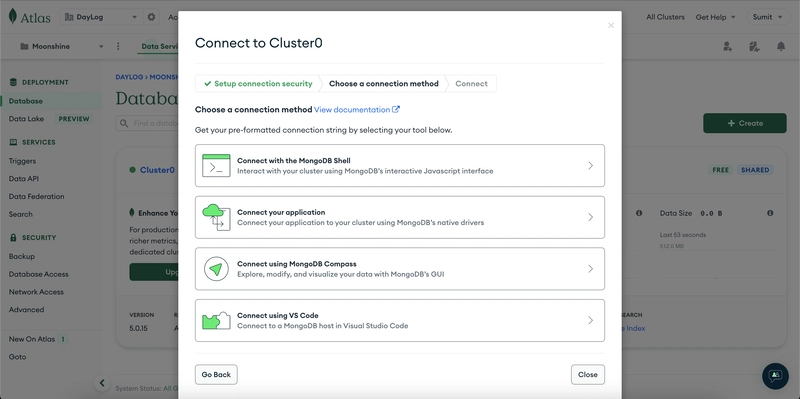Click the invite user icon in header

[x=728, y=46]
